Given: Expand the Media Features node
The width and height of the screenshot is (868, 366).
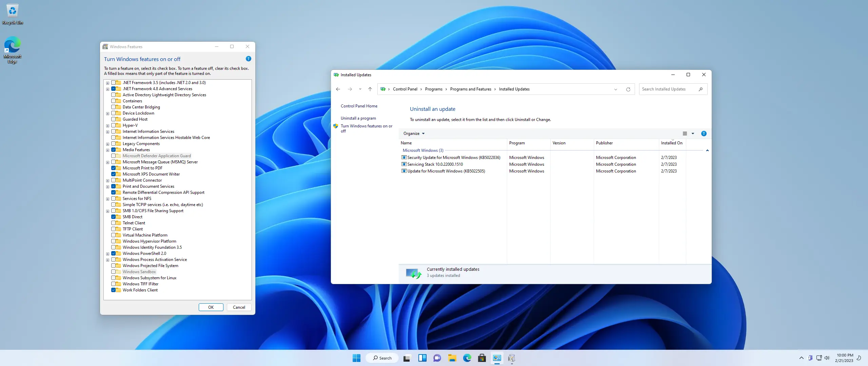Looking at the screenshot, I should (x=107, y=150).
